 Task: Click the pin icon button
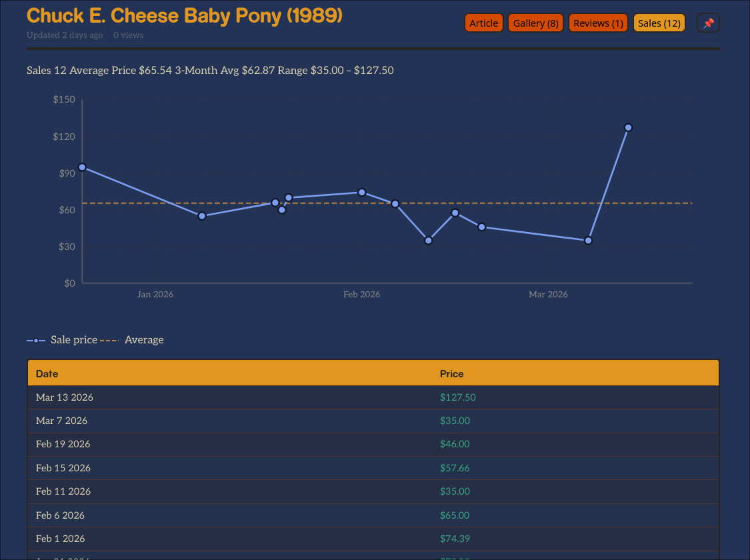[708, 23]
